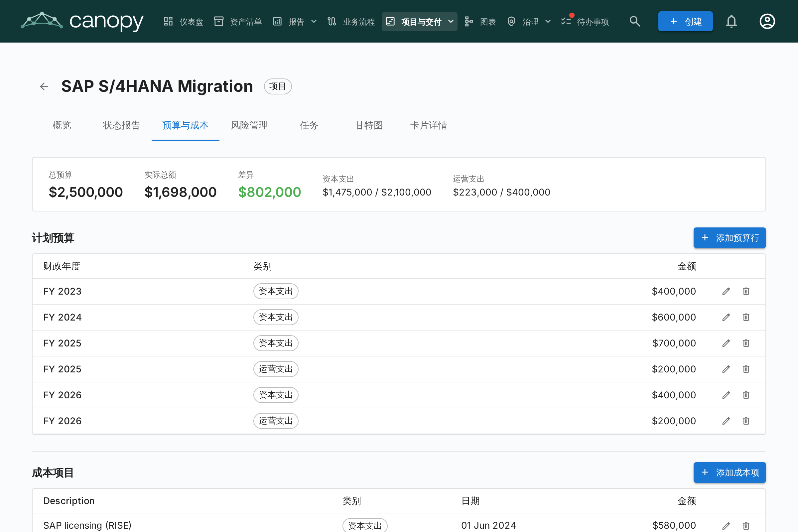
Task: Click the 创建 create button
Action: 685,21
